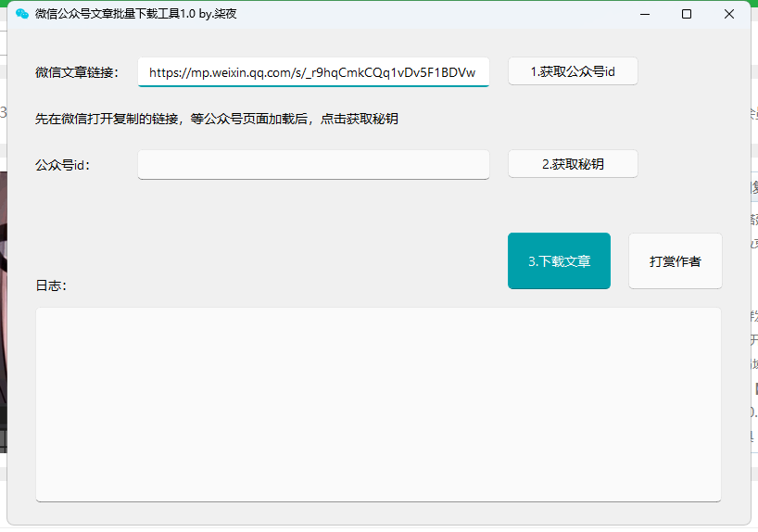Close the 微信公众号文章批量下载工具 window
Image resolution: width=758 pixels, height=532 pixels.
pos(729,14)
